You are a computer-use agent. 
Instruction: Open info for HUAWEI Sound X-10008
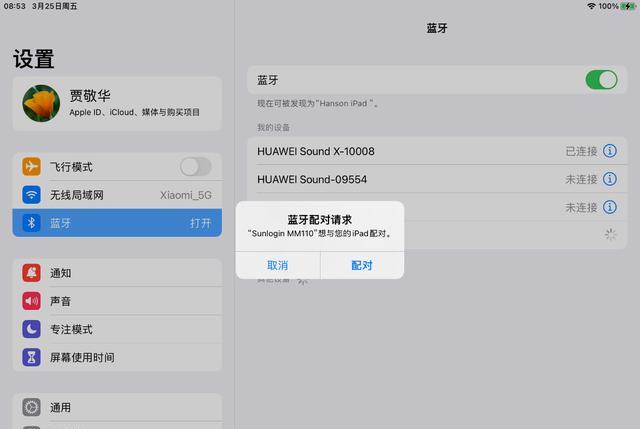610,151
